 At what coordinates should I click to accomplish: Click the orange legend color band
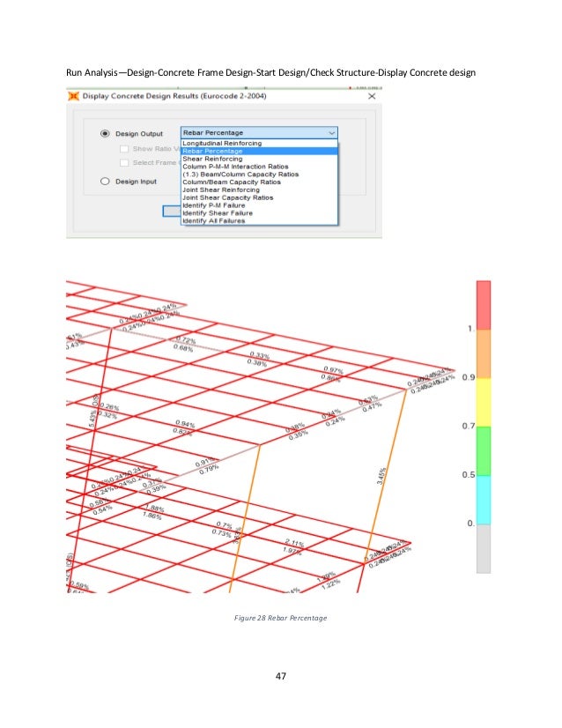pos(483,353)
